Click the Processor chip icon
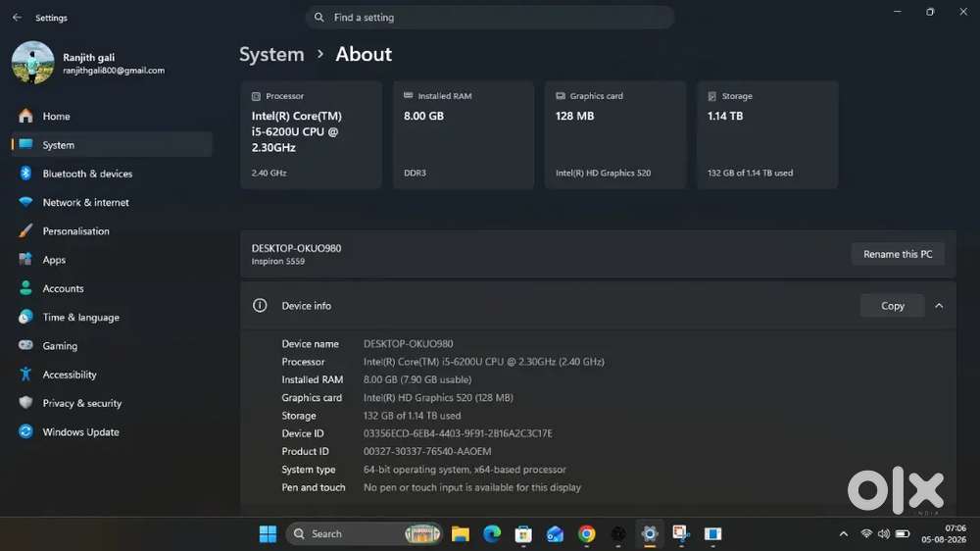980x551 pixels. point(256,96)
